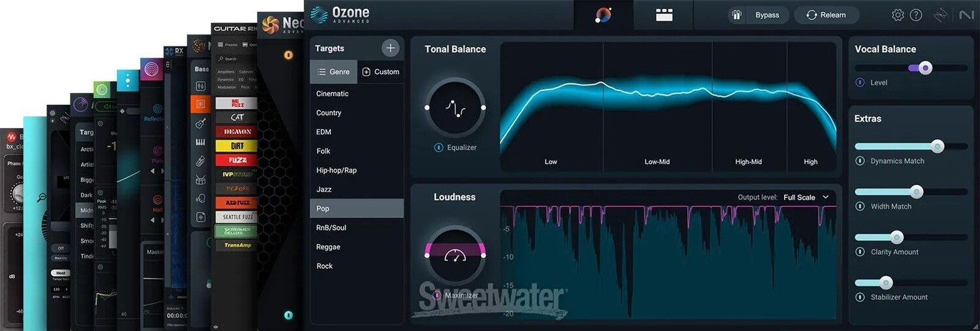This screenshot has height=331, width=980.
Task: Toggle the Vocal Balance Level power button
Action: (860, 82)
